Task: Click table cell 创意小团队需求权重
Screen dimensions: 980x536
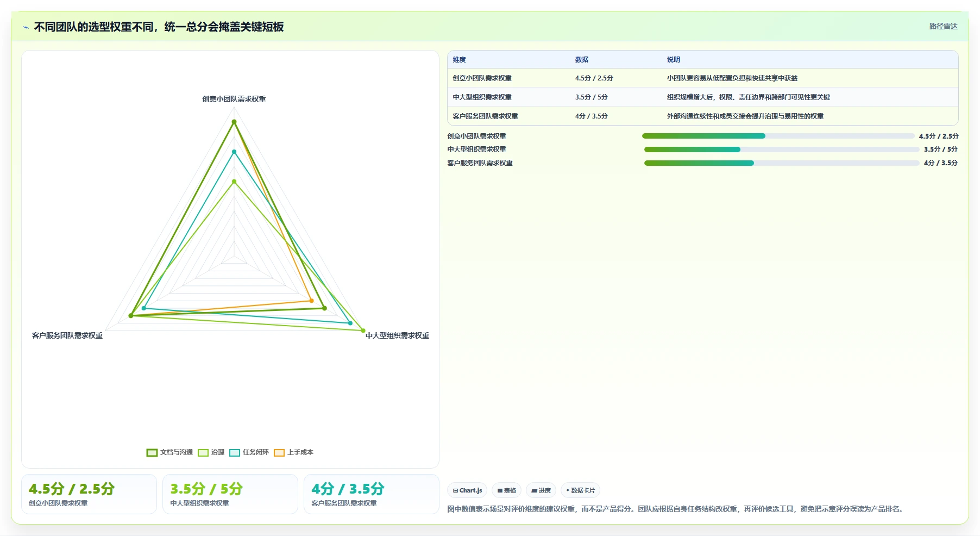Action: pyautogui.click(x=482, y=78)
